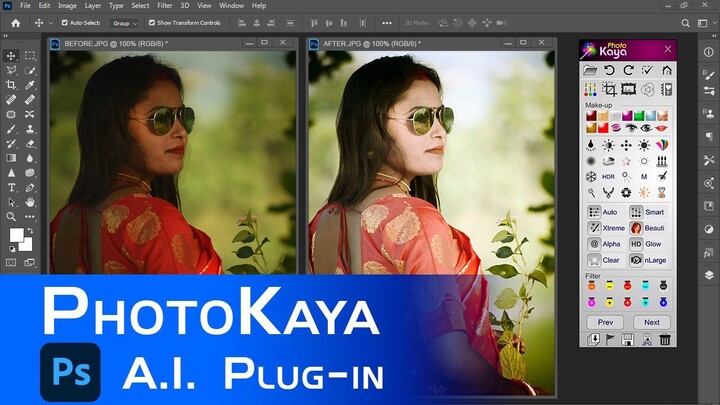This screenshot has width=720, height=405.
Task: Select the Polygonal Lasso tool
Action: click(x=11, y=71)
